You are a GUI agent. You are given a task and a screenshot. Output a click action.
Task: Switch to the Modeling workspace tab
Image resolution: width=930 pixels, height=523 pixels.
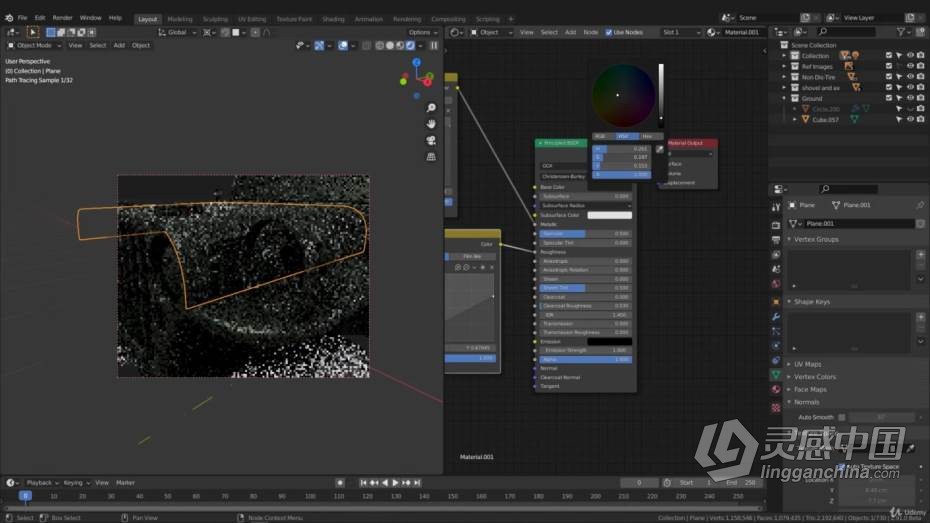180,19
